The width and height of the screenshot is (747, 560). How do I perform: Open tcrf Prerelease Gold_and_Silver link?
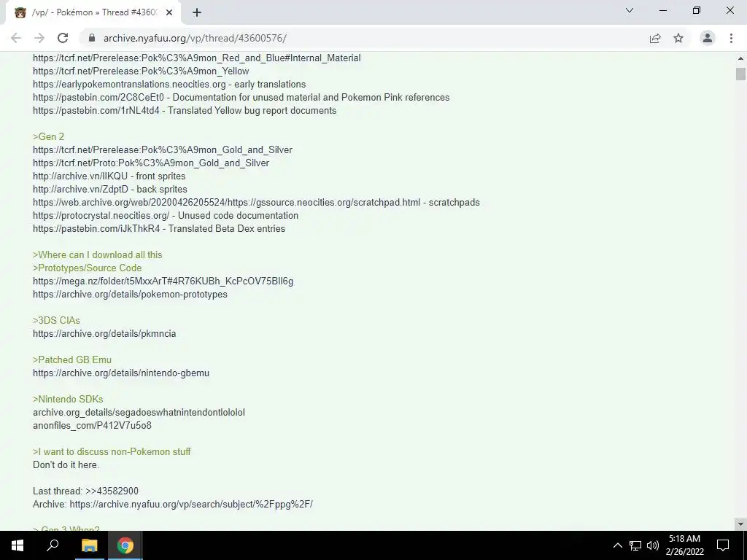163,150
